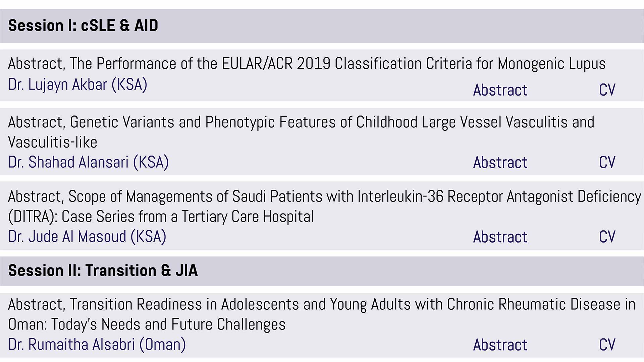The height and width of the screenshot is (362, 644).
Task: Open Abstract link for Dr. Rumaitha Alsabri
Action: tap(500, 345)
